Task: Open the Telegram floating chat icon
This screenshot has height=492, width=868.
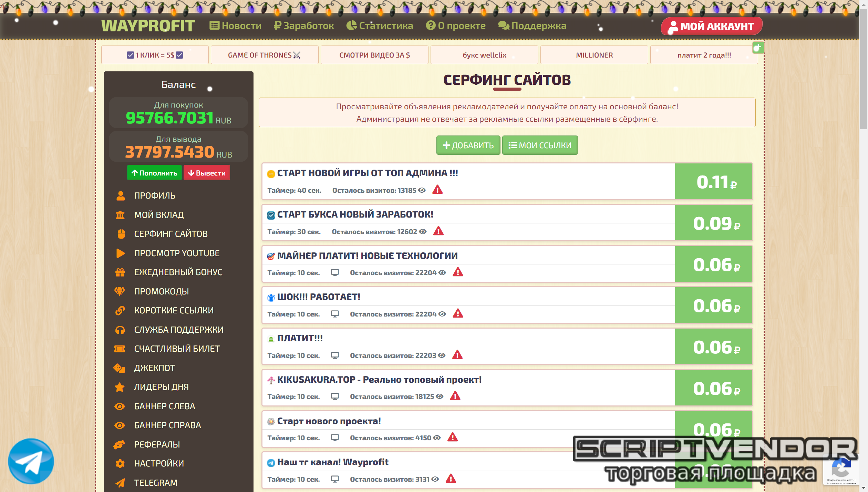Action: pos(31,461)
